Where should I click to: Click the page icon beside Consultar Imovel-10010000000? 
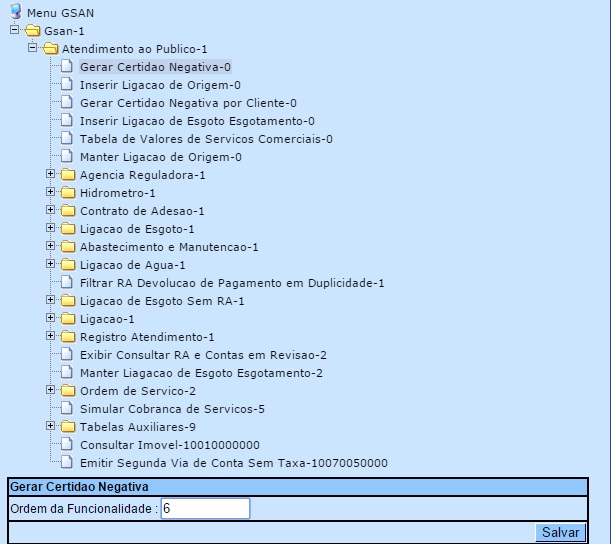[68, 445]
